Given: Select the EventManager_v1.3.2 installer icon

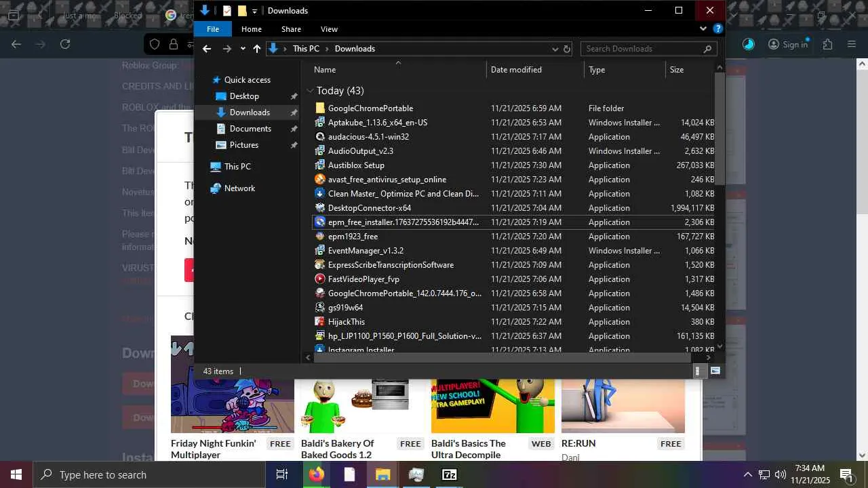Looking at the screenshot, I should (321, 251).
